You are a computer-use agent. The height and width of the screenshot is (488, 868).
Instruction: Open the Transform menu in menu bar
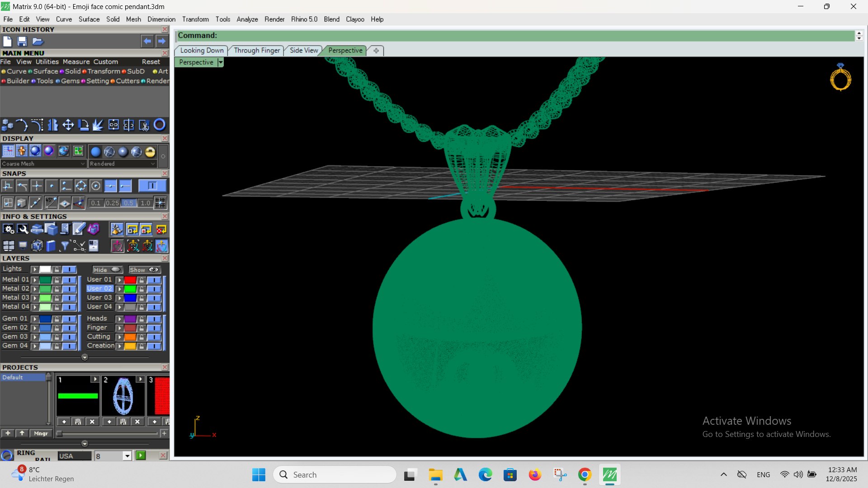[x=195, y=19]
